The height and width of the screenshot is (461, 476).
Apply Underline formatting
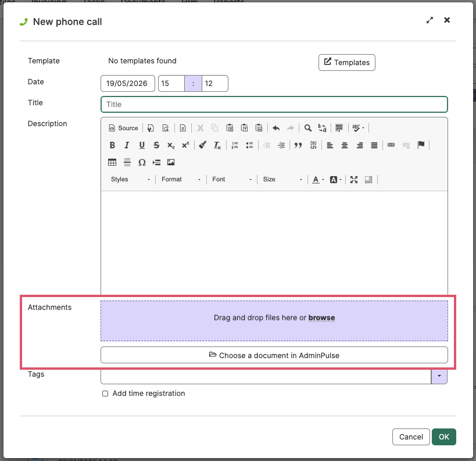(x=141, y=145)
